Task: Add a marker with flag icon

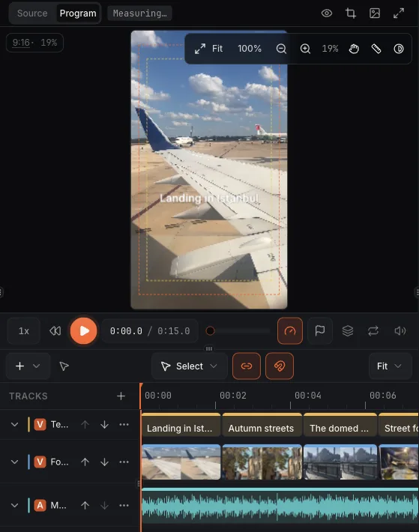Action: [320, 330]
